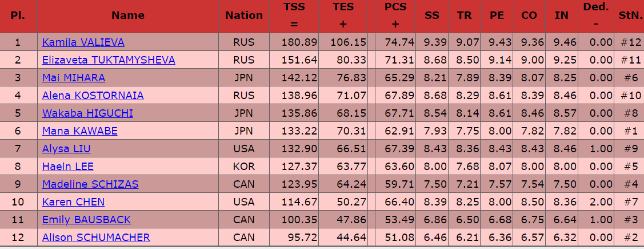Screen dimensions: 644x249
Task: Click the Nation column header
Action: 244,15
